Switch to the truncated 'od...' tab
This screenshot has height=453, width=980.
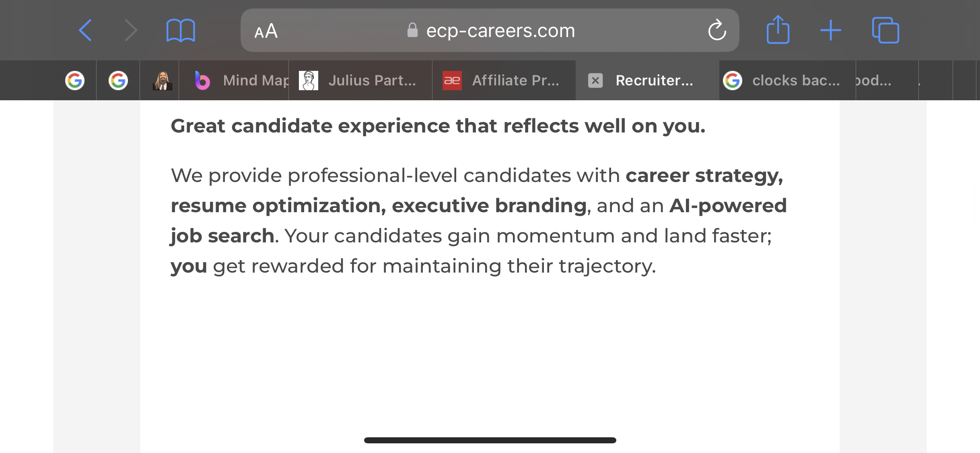[887, 81]
